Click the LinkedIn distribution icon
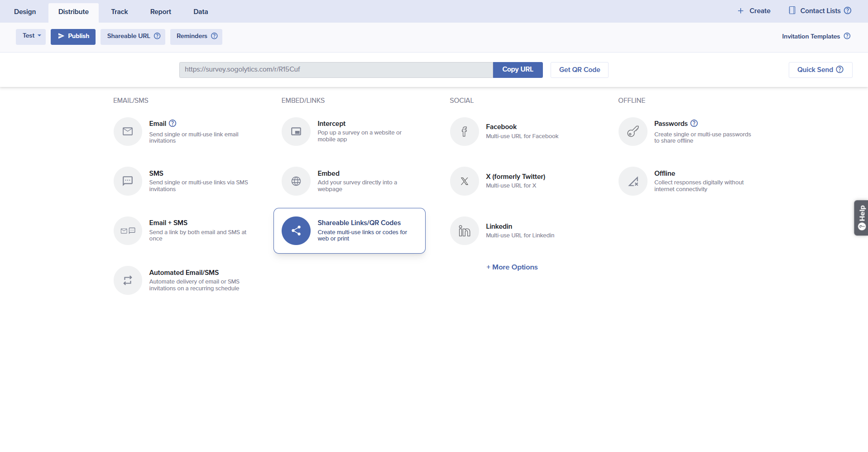 click(x=464, y=231)
